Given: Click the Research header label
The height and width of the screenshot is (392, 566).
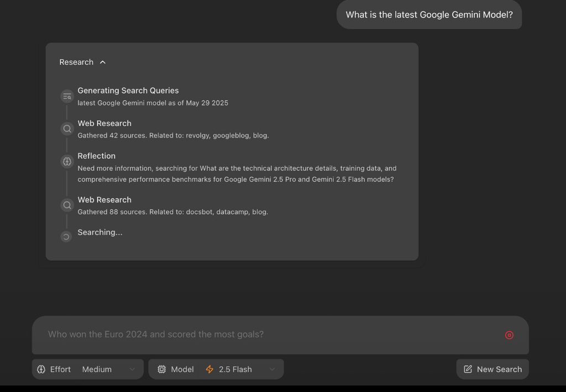Looking at the screenshot, I should click(76, 62).
